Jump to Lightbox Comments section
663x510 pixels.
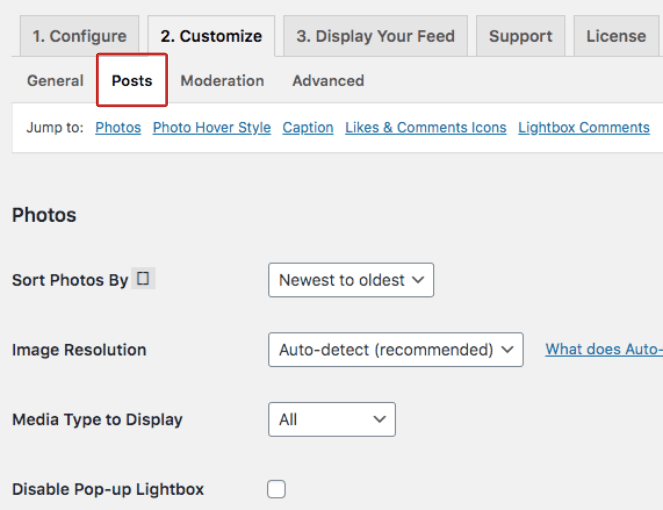tap(584, 128)
